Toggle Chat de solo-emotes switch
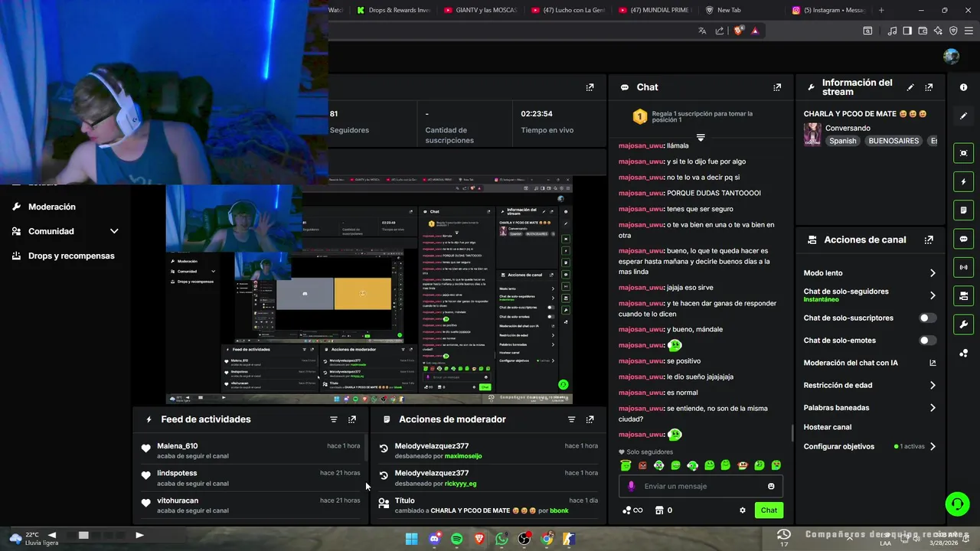This screenshot has width=980, height=551. pos(927,341)
